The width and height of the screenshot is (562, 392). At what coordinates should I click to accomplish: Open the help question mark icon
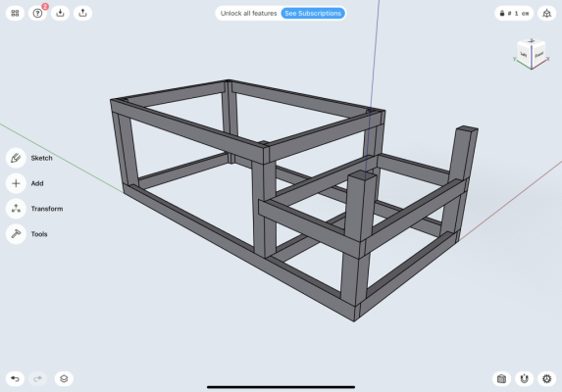tap(37, 14)
